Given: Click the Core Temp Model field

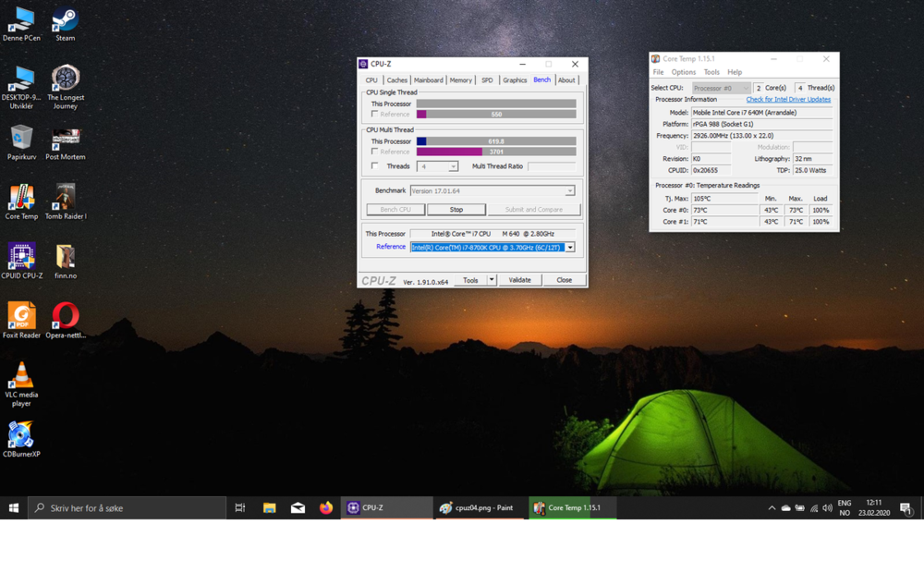Looking at the screenshot, I should click(x=762, y=112).
